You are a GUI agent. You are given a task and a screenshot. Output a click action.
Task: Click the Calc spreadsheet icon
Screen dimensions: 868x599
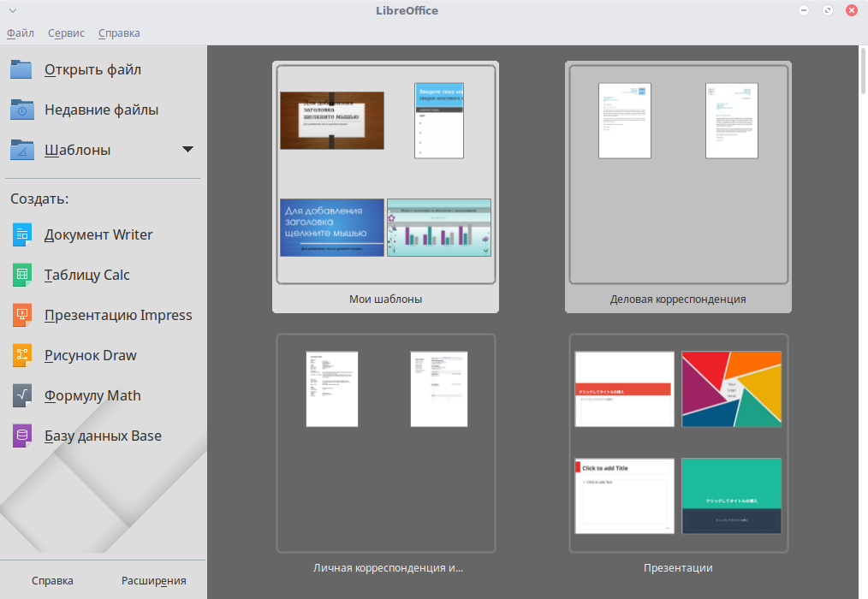click(22, 276)
